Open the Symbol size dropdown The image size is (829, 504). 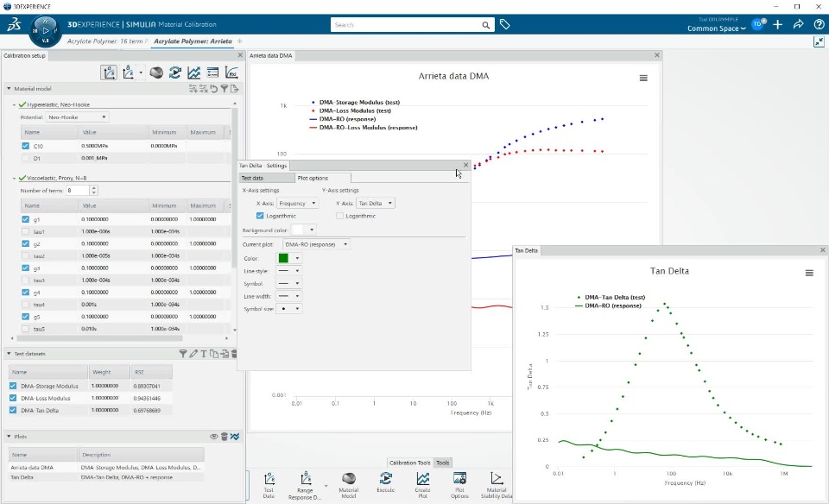pyautogui.click(x=290, y=309)
